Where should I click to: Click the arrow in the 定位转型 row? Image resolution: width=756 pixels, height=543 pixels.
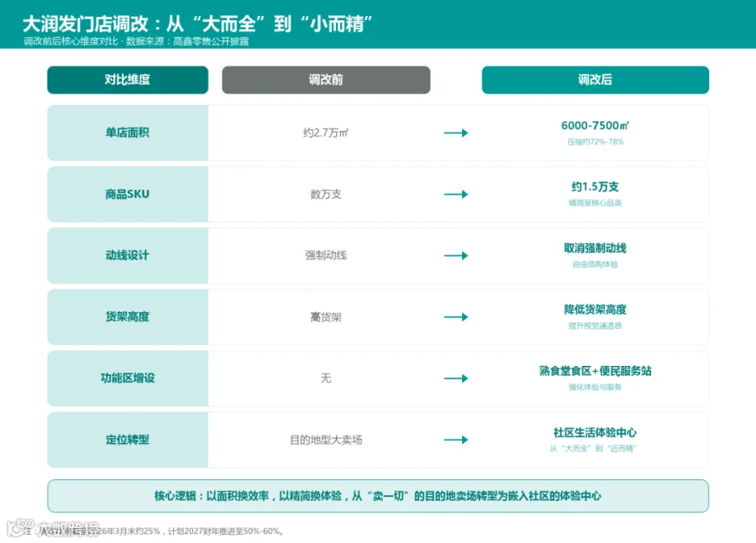(456, 440)
